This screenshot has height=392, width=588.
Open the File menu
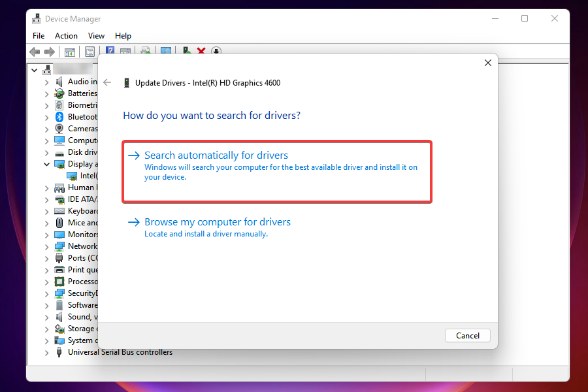coord(39,36)
